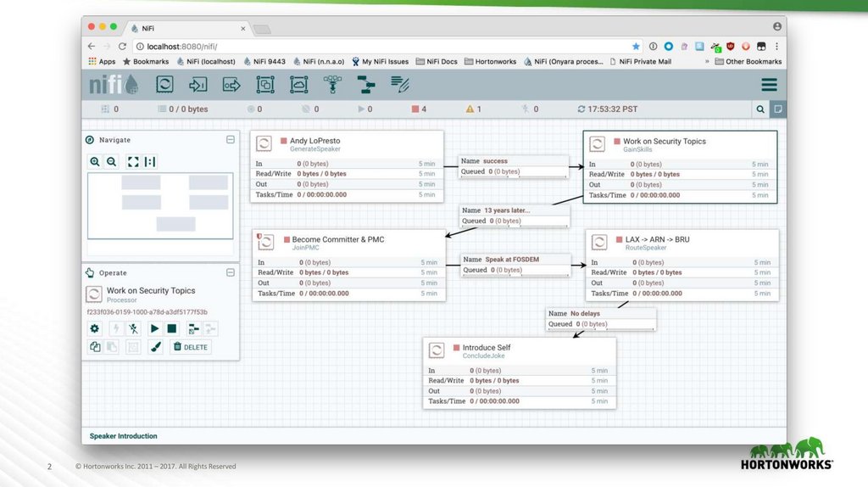Image resolution: width=868 pixels, height=487 pixels.
Task: Open configuration gear in Operate panel
Action: [x=95, y=328]
